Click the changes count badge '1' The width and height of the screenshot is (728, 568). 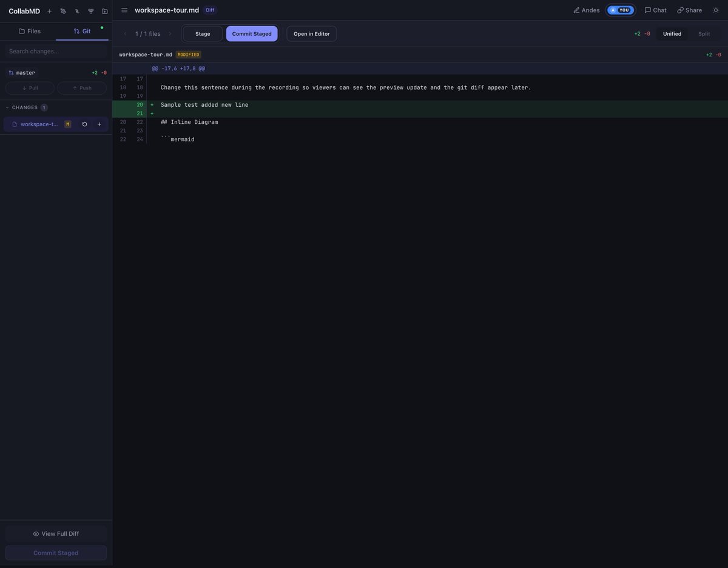point(44,107)
